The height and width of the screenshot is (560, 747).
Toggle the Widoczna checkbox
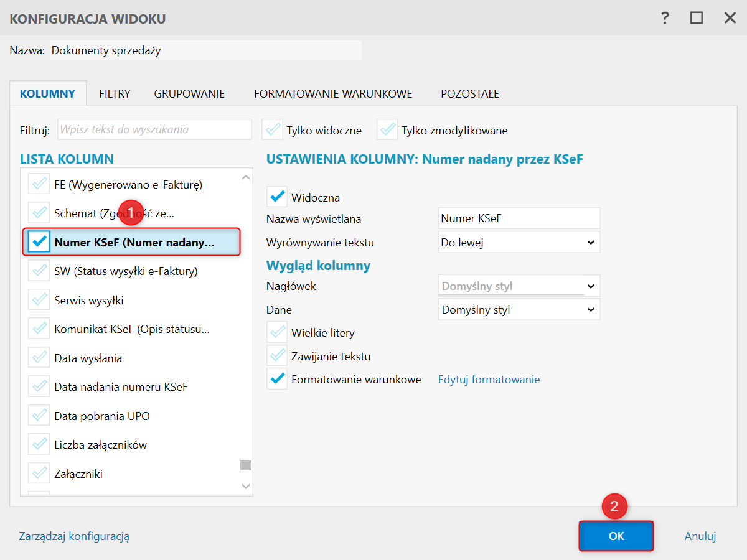coord(277,198)
